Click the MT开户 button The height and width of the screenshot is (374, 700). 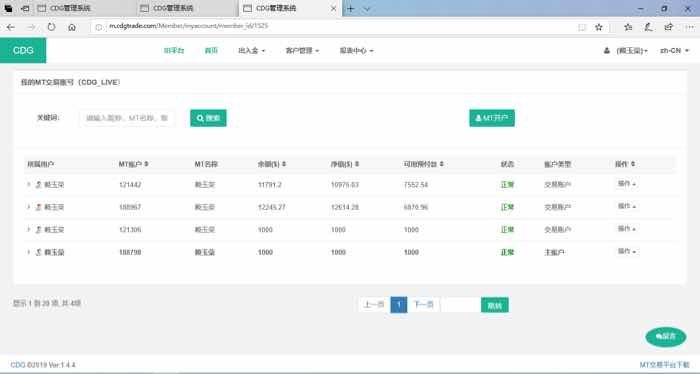492,118
